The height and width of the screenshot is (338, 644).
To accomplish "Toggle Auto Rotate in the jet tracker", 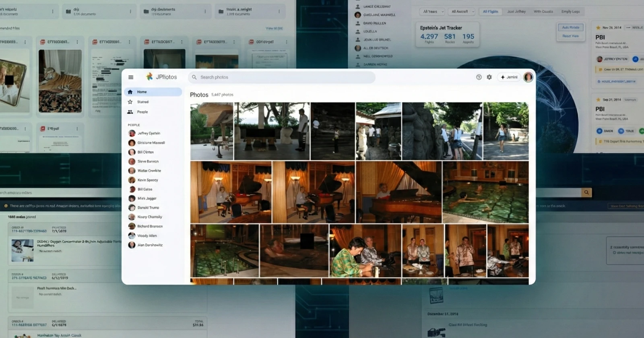I will (x=570, y=27).
